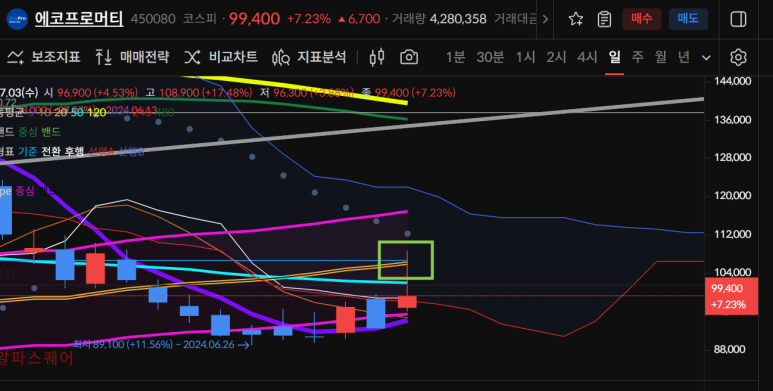This screenshot has height=391, width=773.
Task: Click the 112,000 price axis label
Action: 733,234
